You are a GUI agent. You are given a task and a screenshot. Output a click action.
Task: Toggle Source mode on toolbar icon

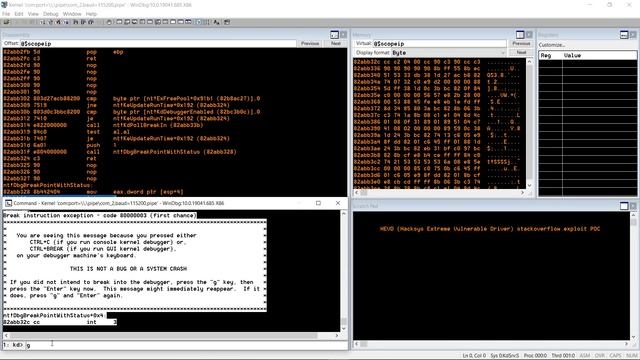pyautogui.click(x=198, y=22)
